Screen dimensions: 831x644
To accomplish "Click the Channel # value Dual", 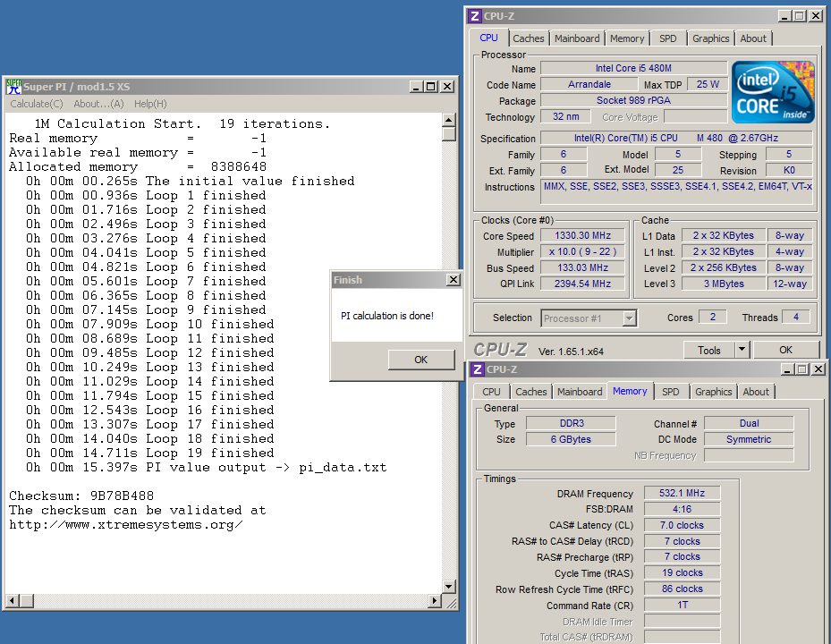I will [x=749, y=423].
